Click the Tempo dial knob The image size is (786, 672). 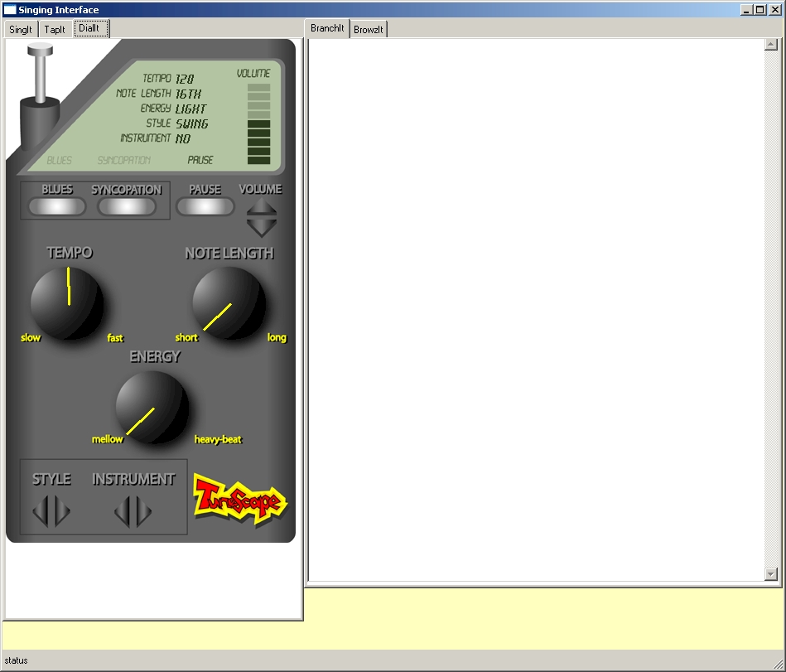click(67, 303)
